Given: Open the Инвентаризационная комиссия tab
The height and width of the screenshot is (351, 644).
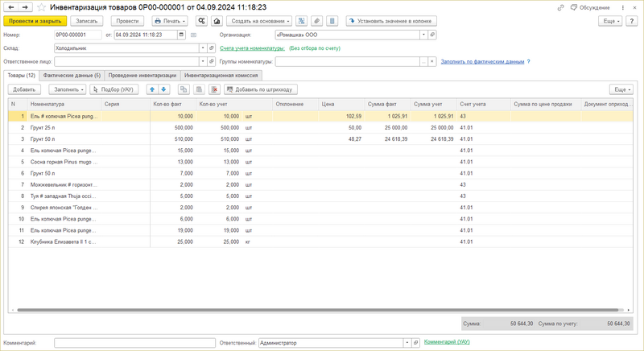Looking at the screenshot, I should point(221,75).
